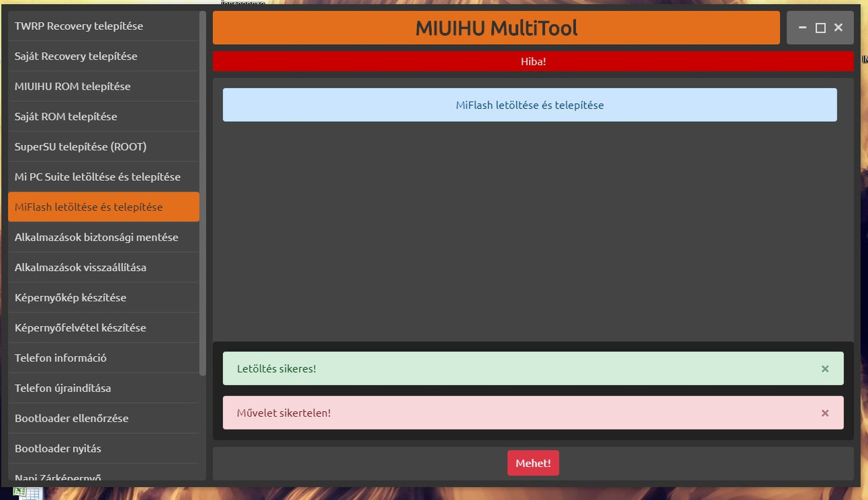This screenshot has width=868, height=500.
Task: Minimize the MultiTool window
Action: pyautogui.click(x=803, y=28)
